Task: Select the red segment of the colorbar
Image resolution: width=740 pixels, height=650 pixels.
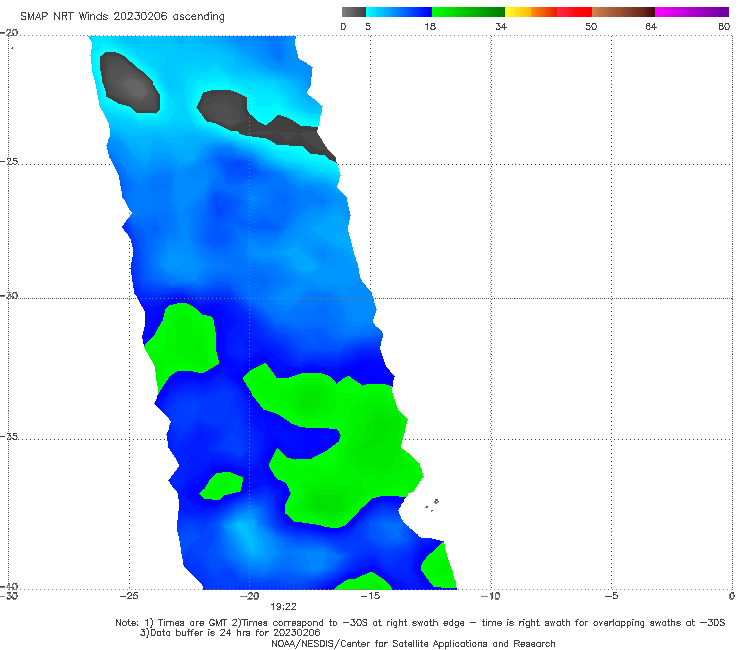Action: click(x=574, y=12)
